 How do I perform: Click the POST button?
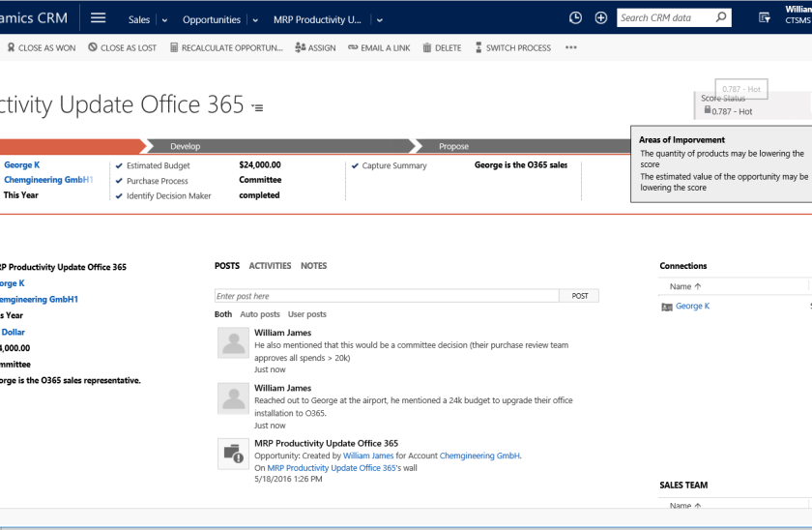579,296
